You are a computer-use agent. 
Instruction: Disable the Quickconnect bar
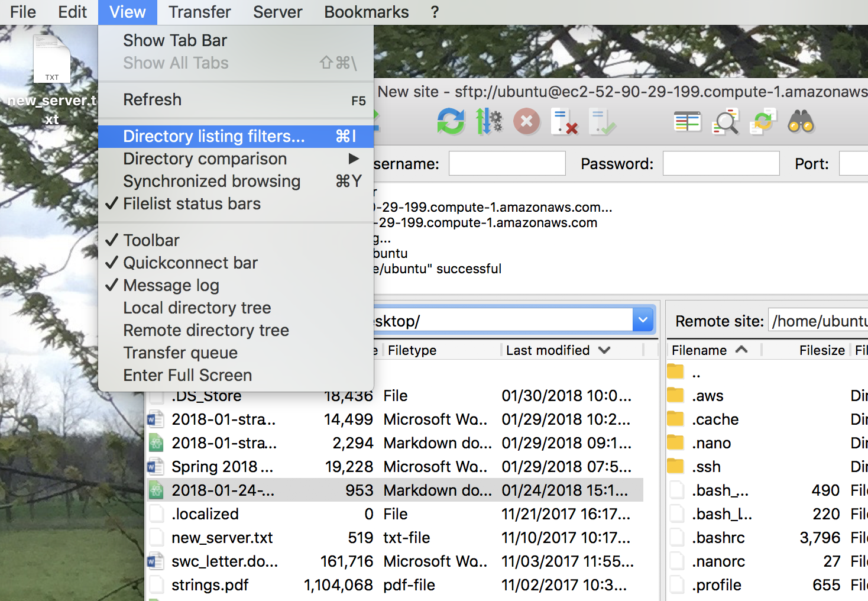[x=190, y=262]
